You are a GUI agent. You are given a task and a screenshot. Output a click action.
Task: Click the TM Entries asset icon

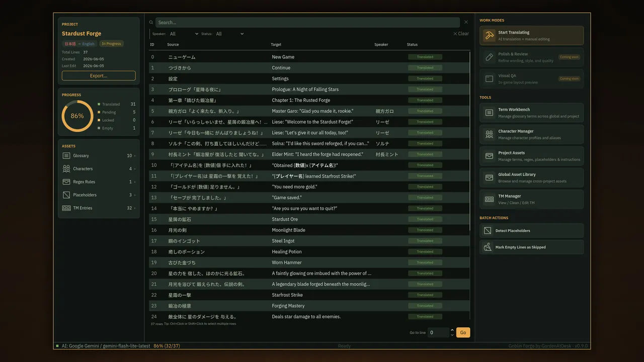[66, 208]
